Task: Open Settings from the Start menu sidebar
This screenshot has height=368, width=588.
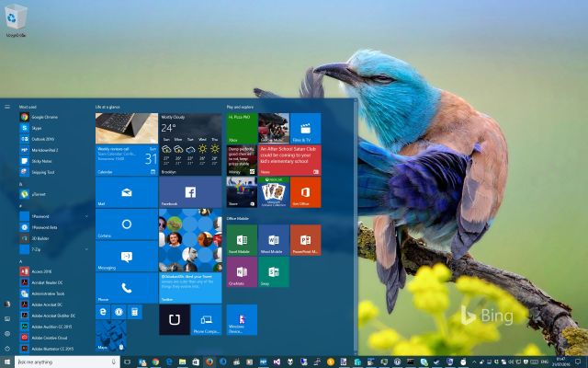Action: click(x=7, y=333)
